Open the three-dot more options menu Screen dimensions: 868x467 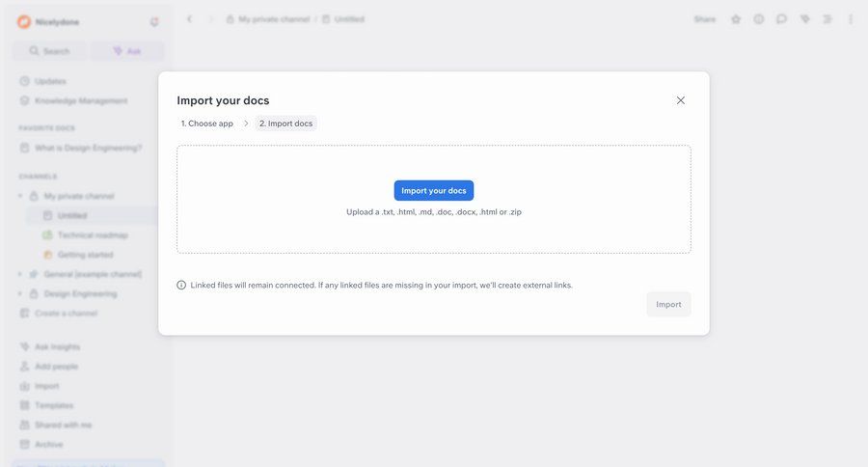point(850,19)
